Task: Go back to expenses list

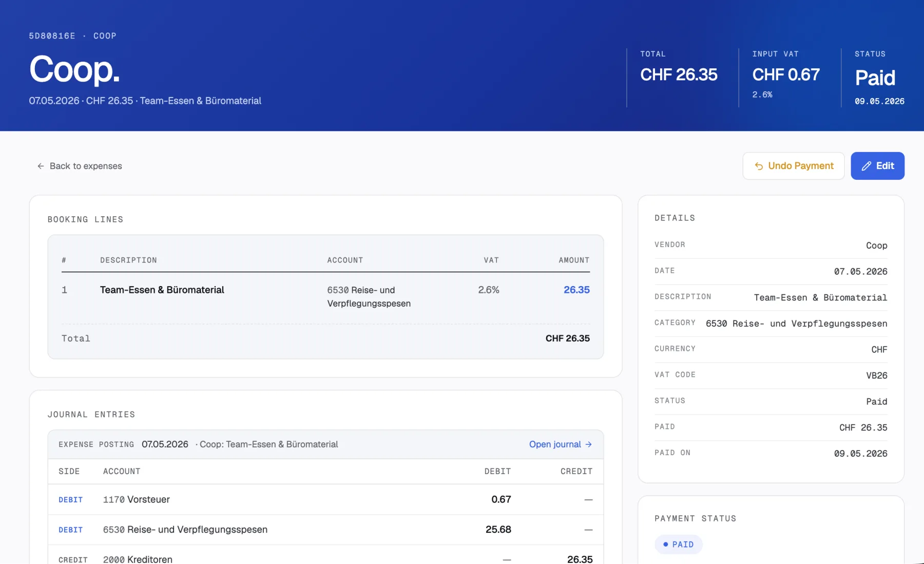Action: click(80, 166)
